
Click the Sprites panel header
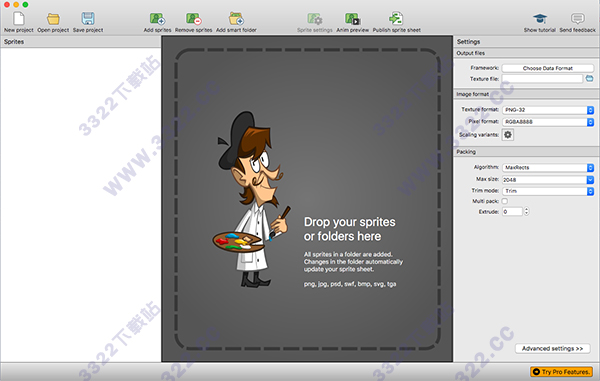(80, 42)
